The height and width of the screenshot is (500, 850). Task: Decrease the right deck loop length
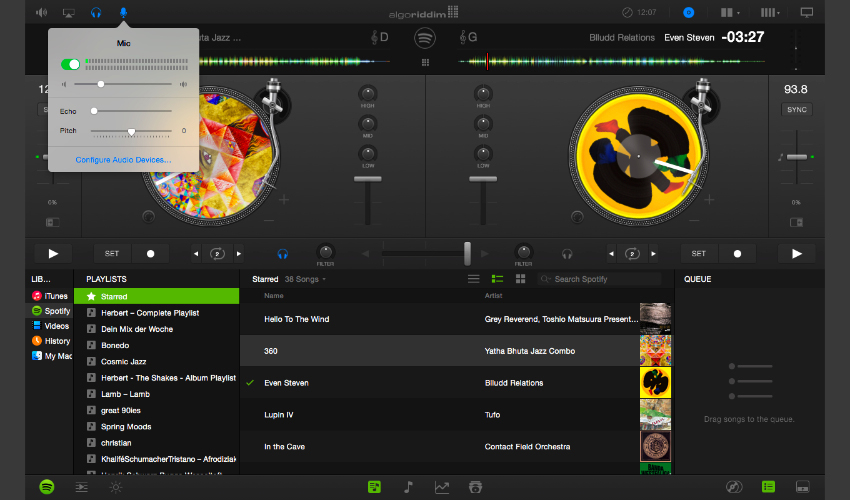point(611,253)
